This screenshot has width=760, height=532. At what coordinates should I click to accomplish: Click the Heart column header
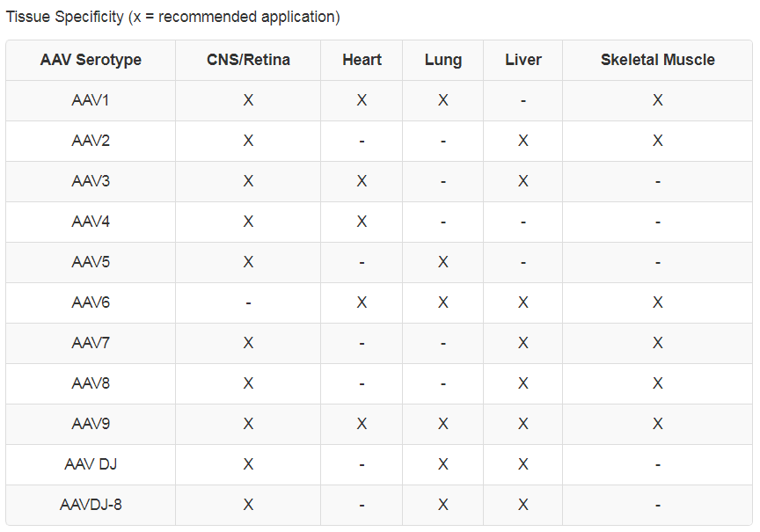(x=362, y=60)
